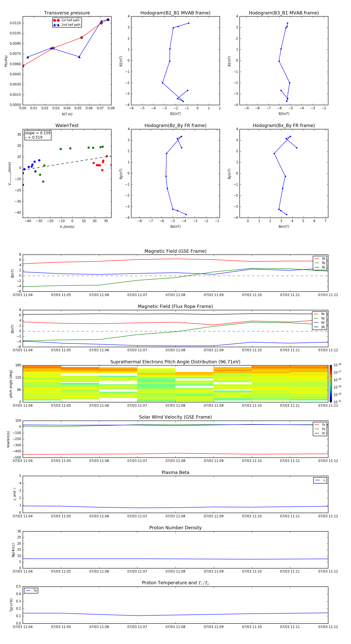Click the 'pitch angle (deg)' y-axis label
Image resolution: width=351 pixels, height=644 pixels.
pos(11,384)
